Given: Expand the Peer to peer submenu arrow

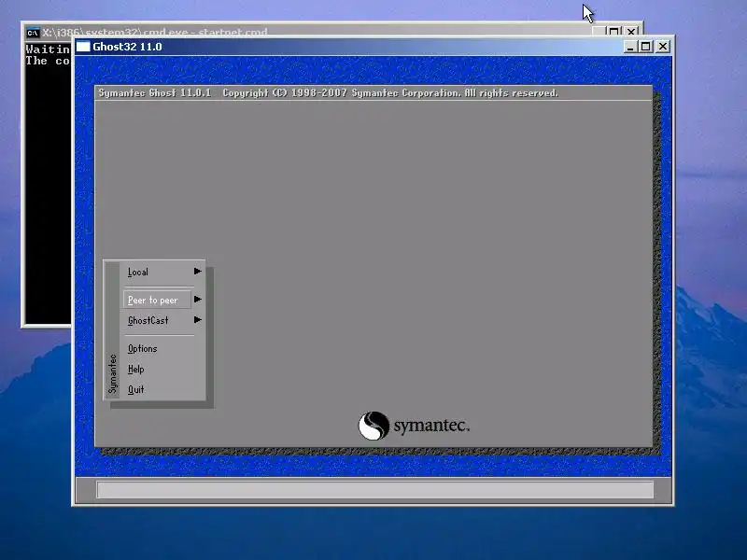Looking at the screenshot, I should [198, 300].
